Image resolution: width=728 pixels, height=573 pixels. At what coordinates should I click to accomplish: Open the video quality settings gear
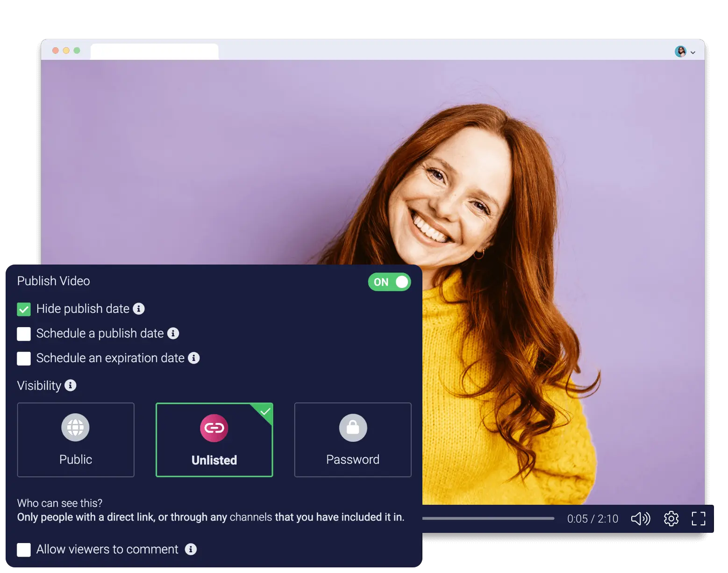pyautogui.click(x=671, y=518)
